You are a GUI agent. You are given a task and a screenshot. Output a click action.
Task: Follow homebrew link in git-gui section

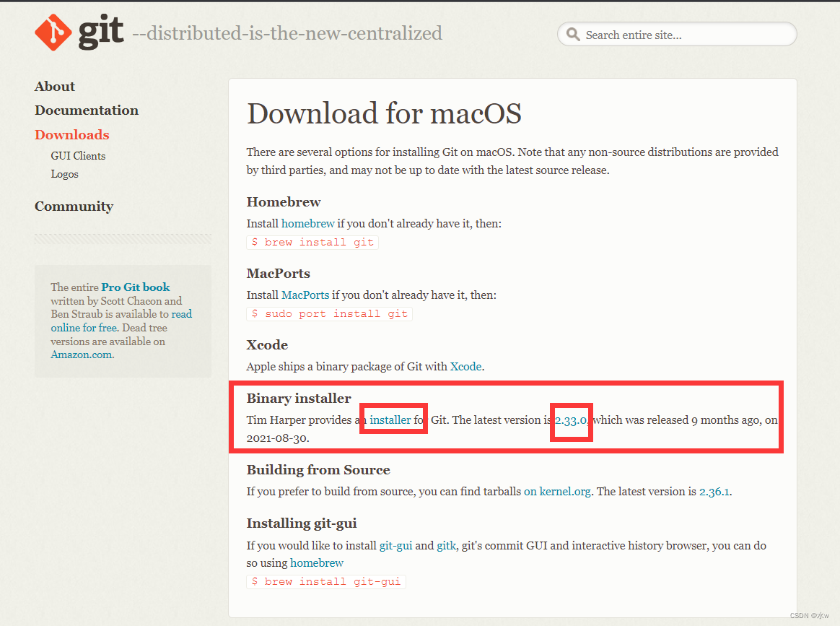click(317, 562)
